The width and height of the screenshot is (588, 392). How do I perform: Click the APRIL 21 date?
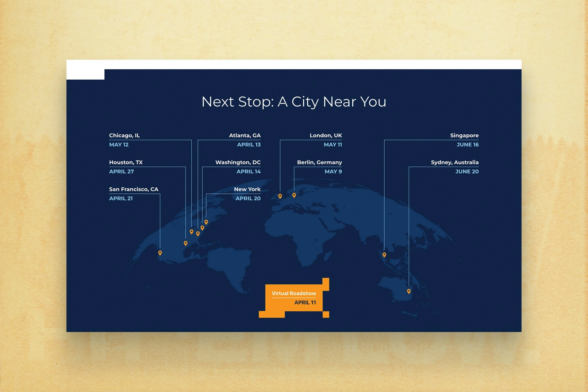pyautogui.click(x=121, y=198)
